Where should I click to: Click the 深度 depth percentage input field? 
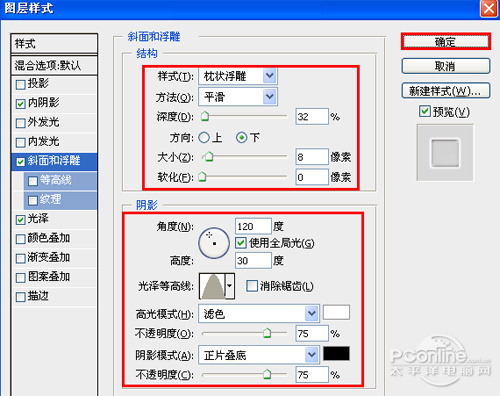click(x=312, y=117)
